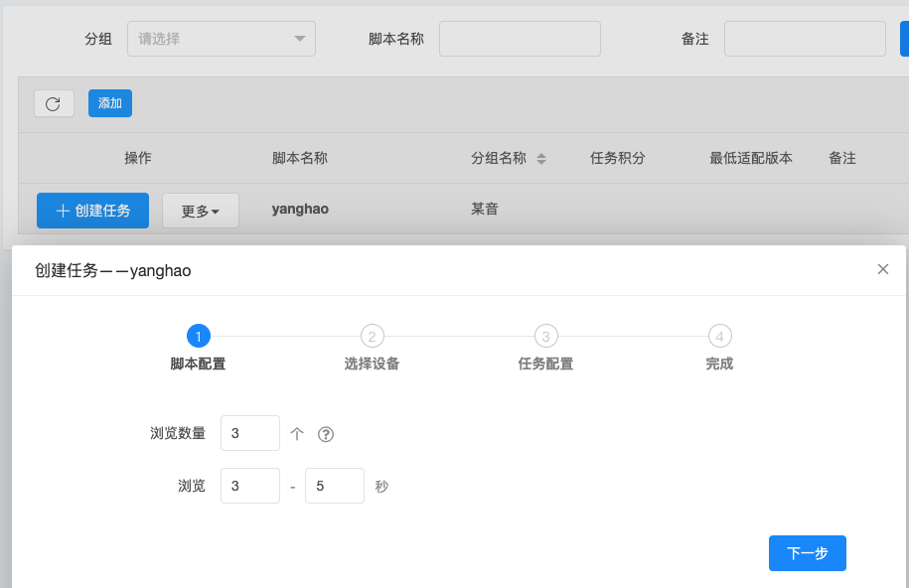The image size is (909, 588).
Task: Click the yanghao script name cell
Action: [300, 209]
